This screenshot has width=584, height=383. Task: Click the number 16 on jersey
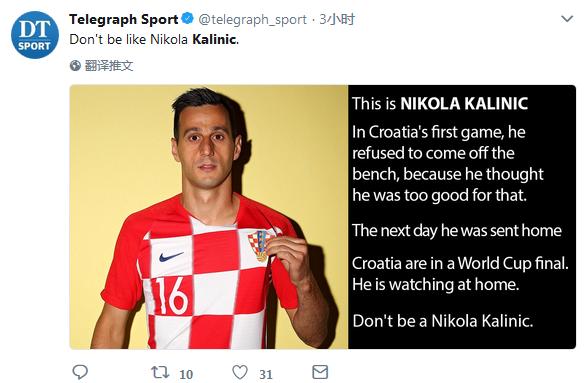click(171, 296)
